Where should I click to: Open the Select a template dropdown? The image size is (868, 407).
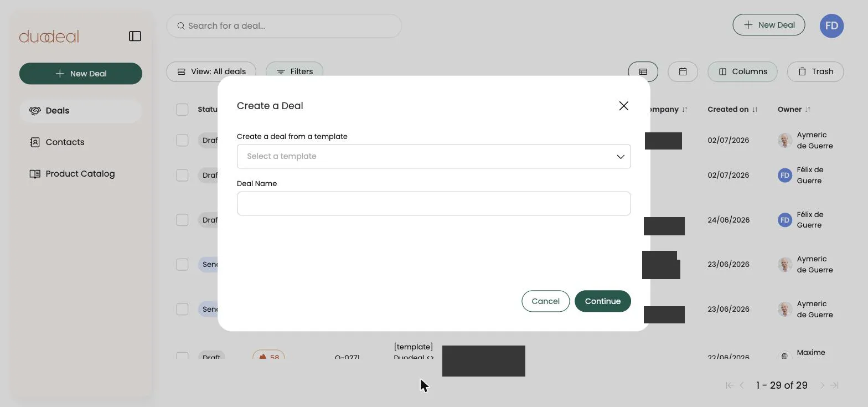(434, 157)
